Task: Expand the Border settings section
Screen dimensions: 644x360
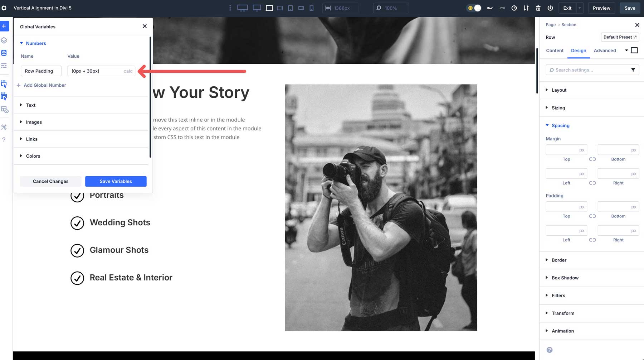Action: click(x=559, y=260)
